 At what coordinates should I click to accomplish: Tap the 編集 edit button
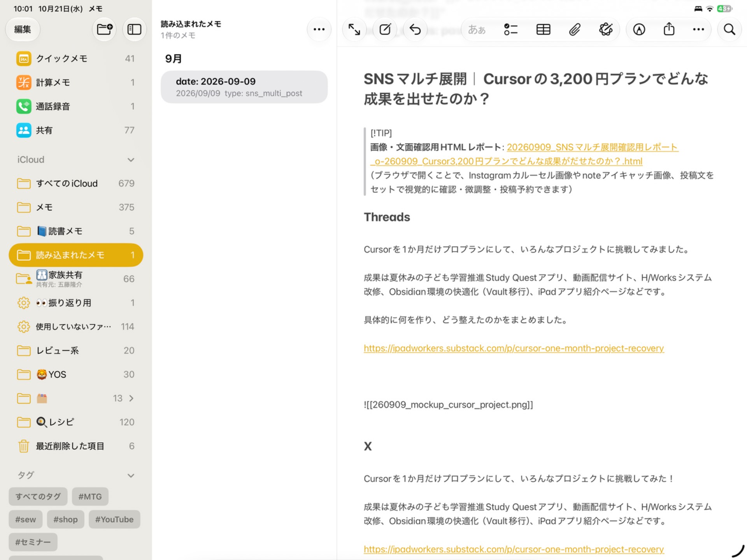(x=23, y=29)
